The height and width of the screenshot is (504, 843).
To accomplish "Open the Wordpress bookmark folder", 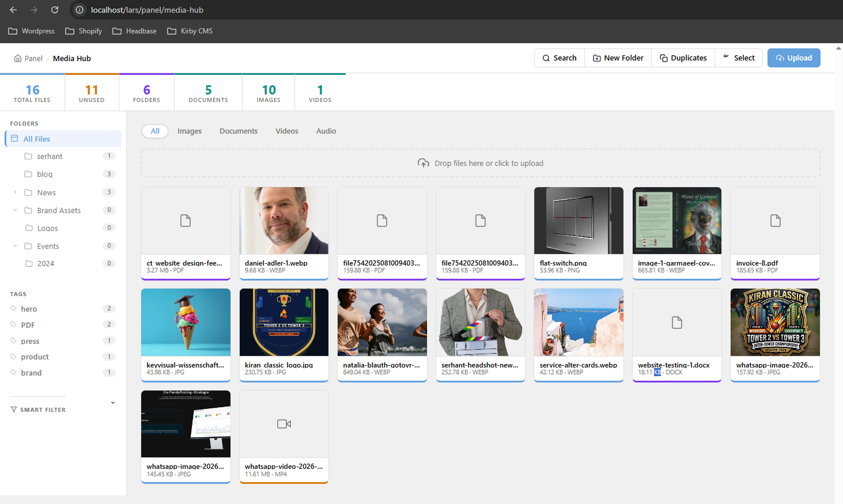I will click(x=32, y=31).
